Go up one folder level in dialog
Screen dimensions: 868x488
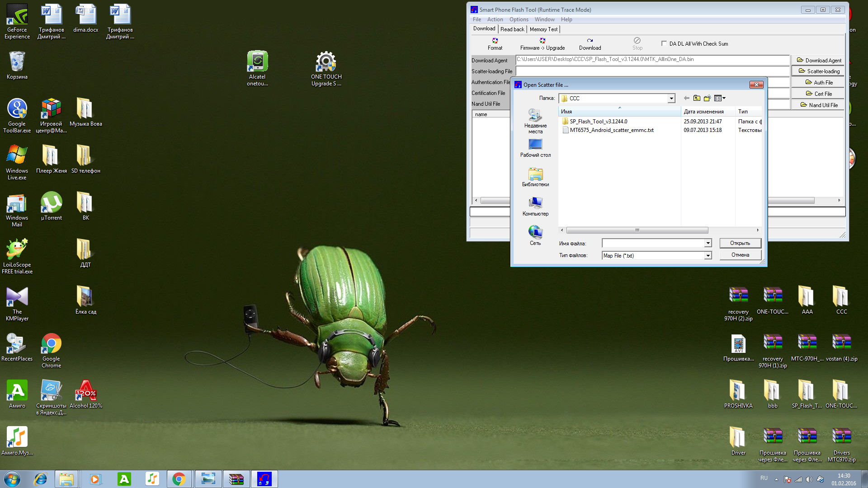pyautogui.click(x=697, y=98)
